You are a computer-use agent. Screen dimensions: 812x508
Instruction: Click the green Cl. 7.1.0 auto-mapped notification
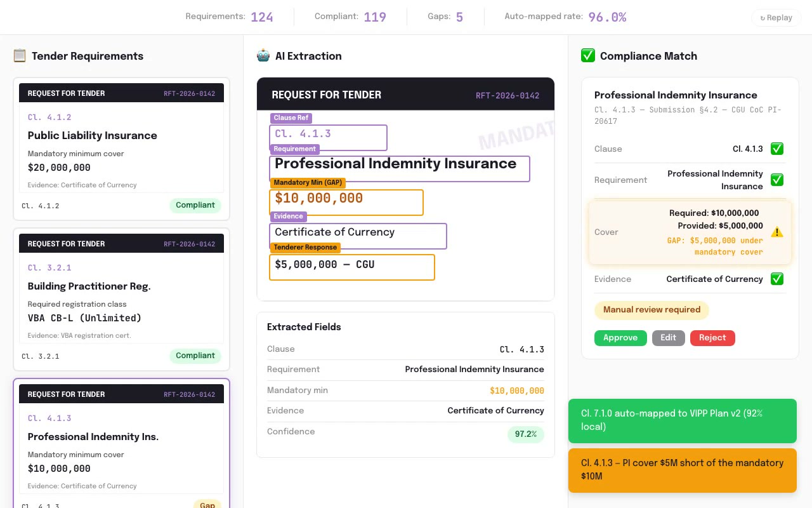(683, 420)
